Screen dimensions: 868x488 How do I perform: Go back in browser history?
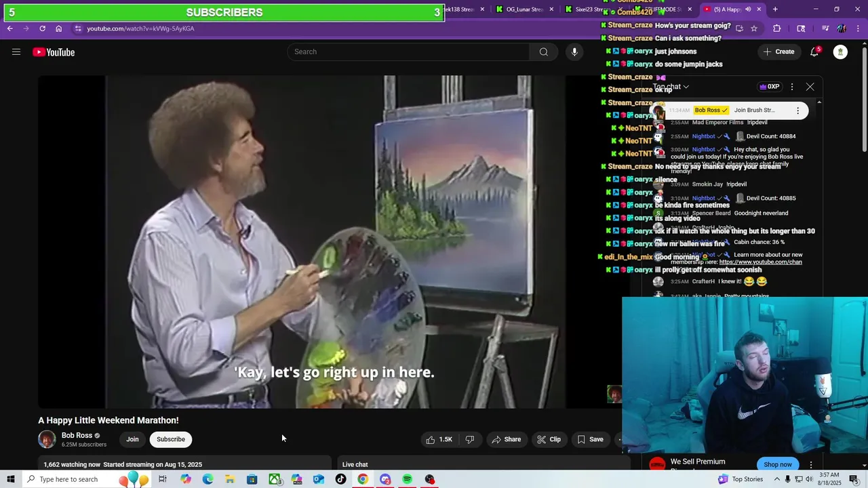[x=9, y=28]
